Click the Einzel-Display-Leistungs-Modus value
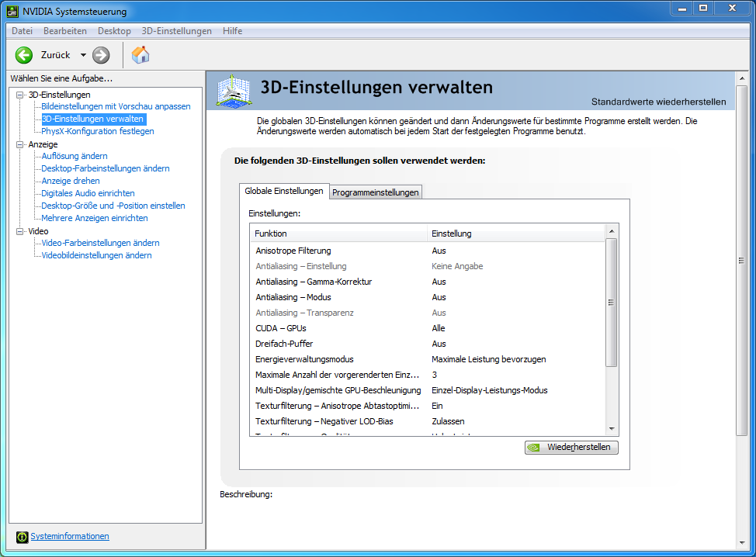The width and height of the screenshot is (756, 557). [x=489, y=390]
